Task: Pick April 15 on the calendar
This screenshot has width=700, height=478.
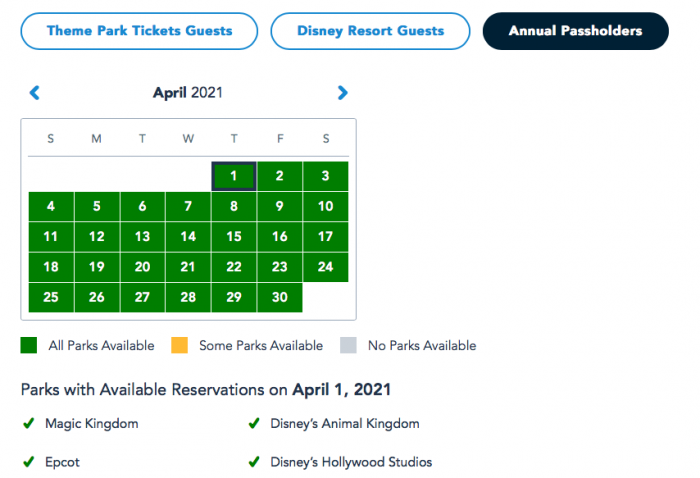Action: pos(233,237)
